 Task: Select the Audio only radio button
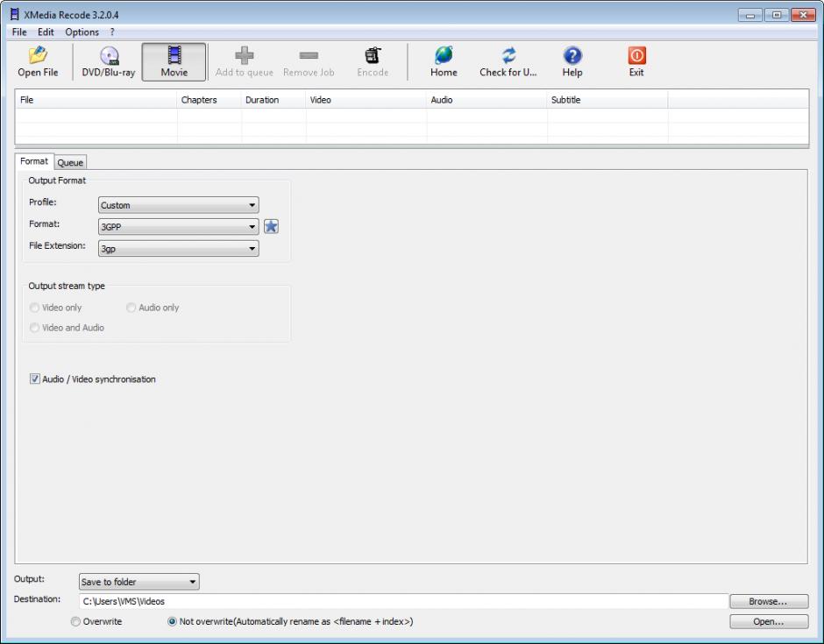tap(131, 308)
